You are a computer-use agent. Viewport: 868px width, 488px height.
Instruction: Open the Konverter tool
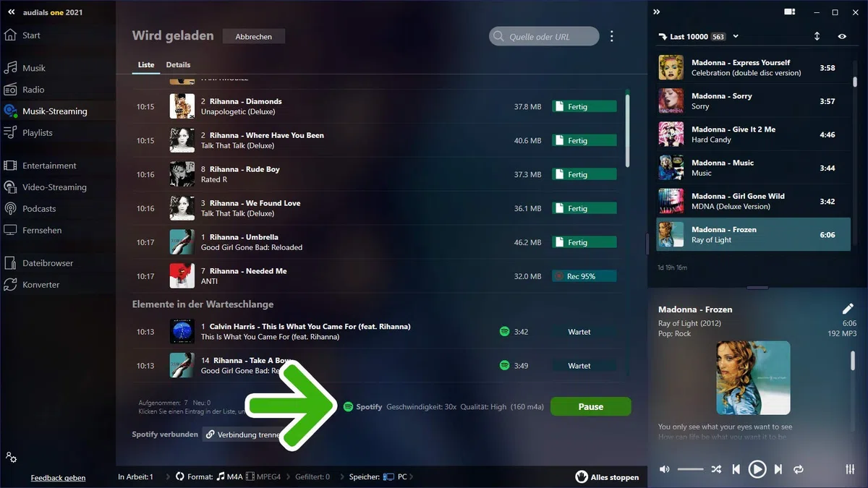[32, 285]
